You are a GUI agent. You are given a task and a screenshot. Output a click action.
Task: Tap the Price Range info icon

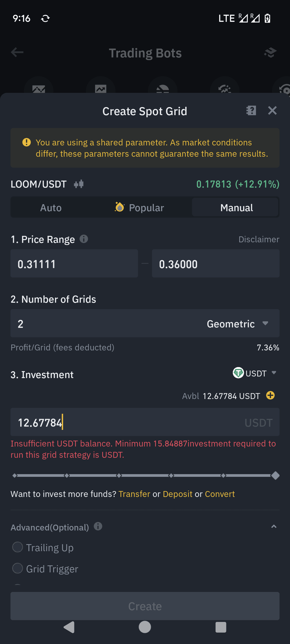[x=84, y=239]
